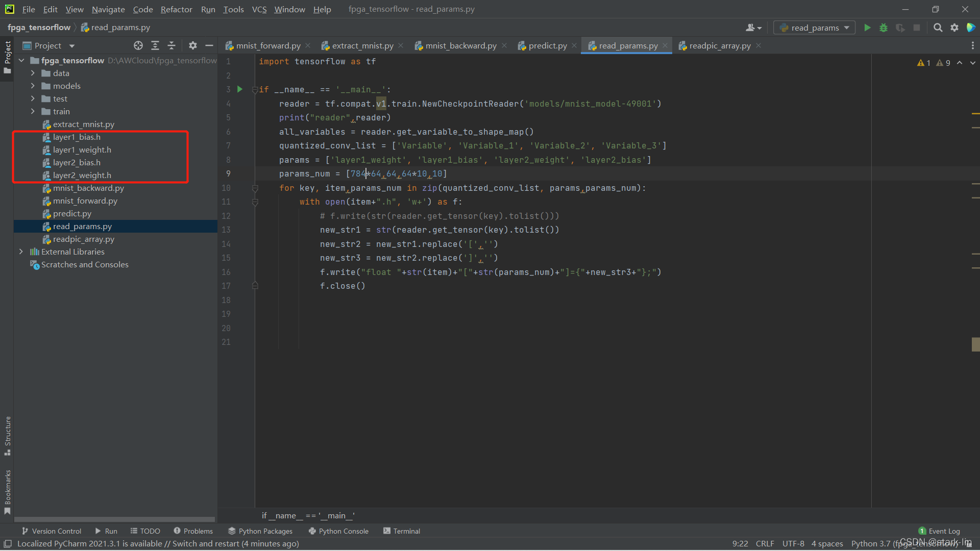Screen dimensions: 980x551
Task: Expand the External Libraries node
Action: 21,252
